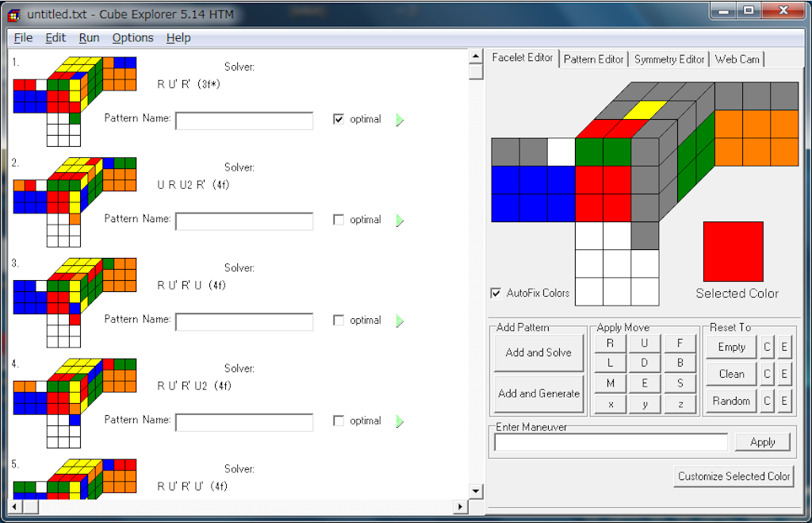Apply cube rotation y

[644, 404]
